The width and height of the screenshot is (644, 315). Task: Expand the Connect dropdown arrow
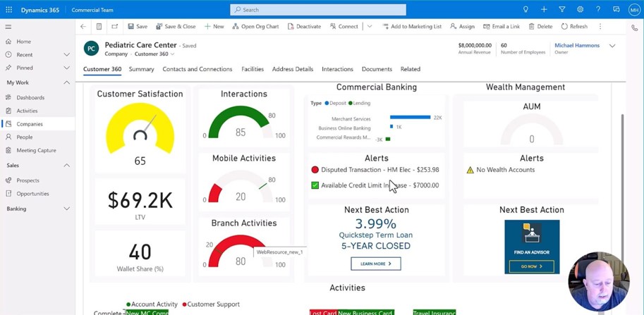pyautogui.click(x=370, y=26)
